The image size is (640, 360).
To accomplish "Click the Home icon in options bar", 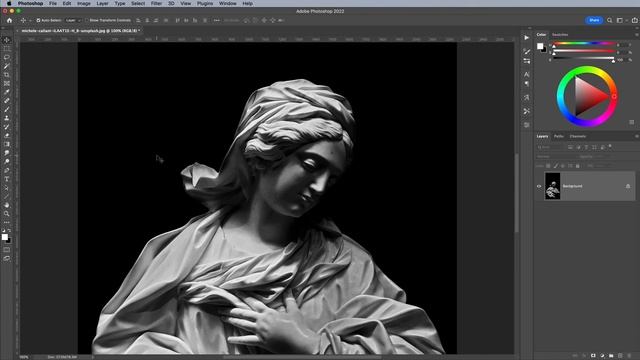I will [x=9, y=20].
